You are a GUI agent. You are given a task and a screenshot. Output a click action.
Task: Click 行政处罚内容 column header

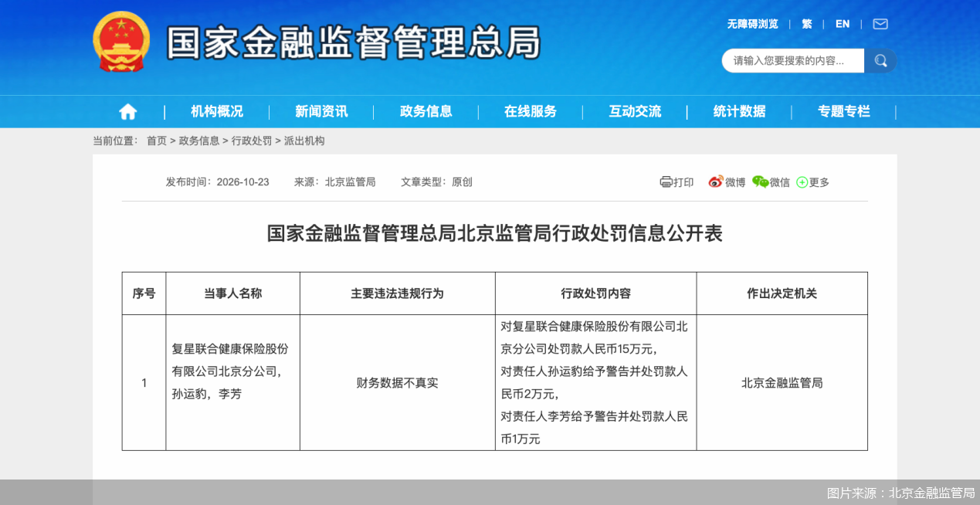(595, 293)
